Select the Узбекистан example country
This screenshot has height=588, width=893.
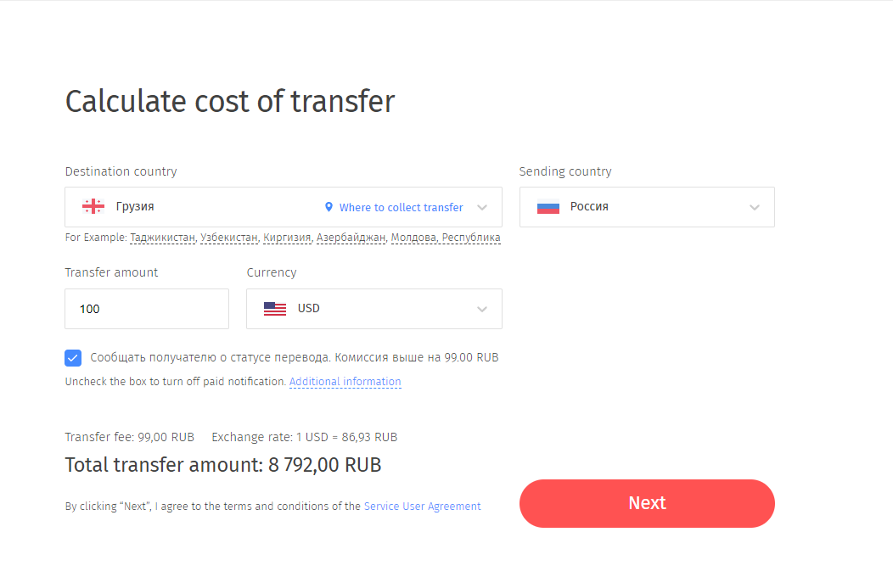(229, 238)
